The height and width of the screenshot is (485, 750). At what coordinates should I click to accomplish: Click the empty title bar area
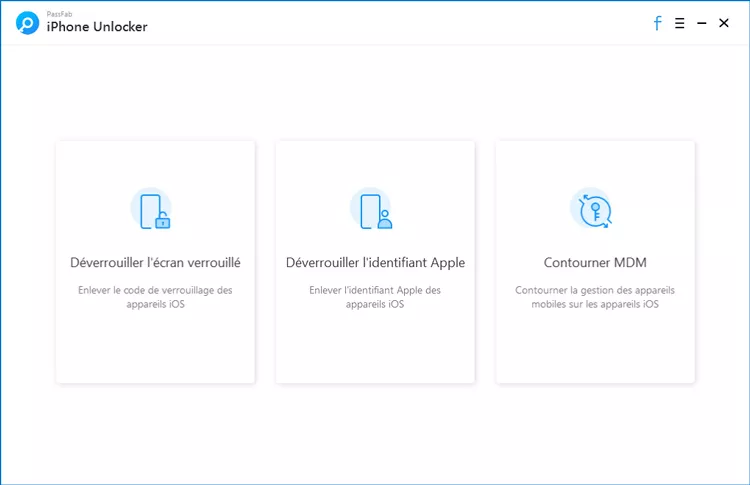pyautogui.click(x=400, y=23)
